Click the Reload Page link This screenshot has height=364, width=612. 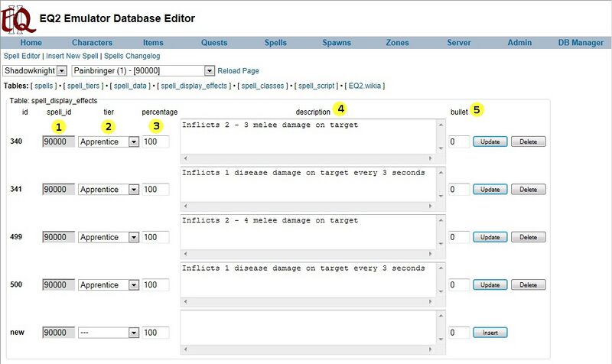click(239, 70)
